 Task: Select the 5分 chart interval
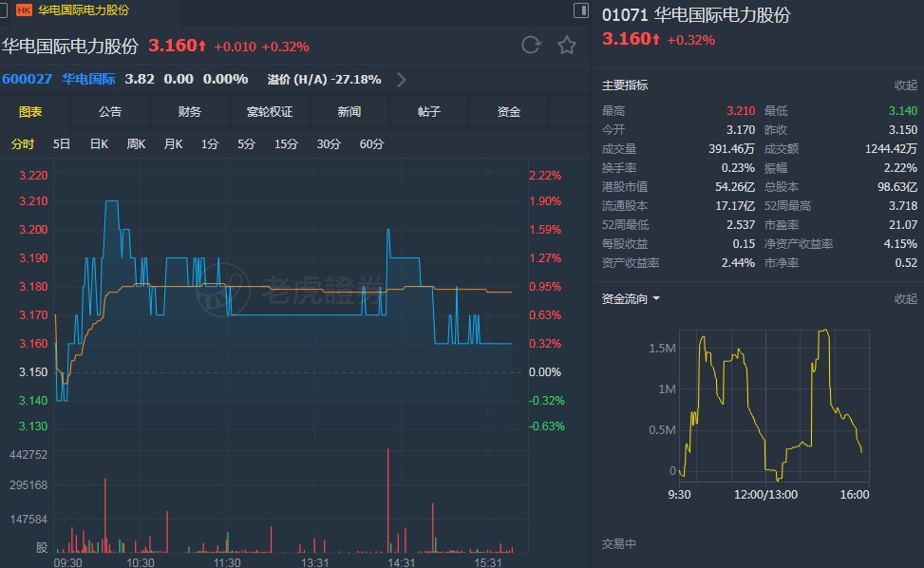246,144
